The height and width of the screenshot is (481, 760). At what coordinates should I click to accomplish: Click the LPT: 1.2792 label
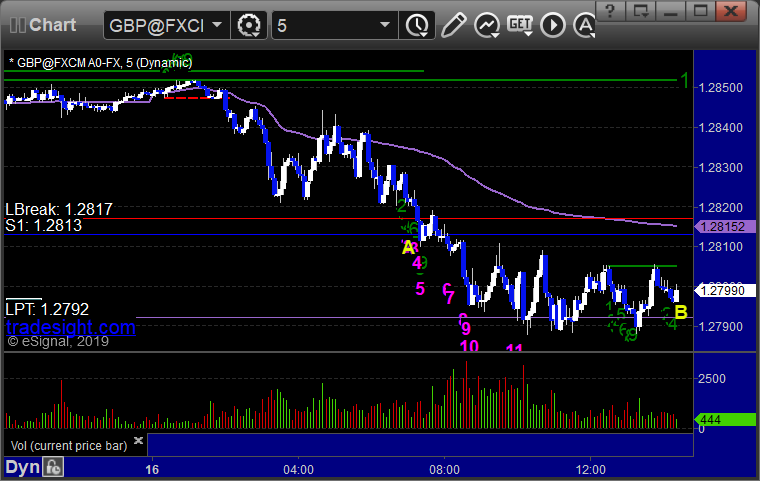coord(47,309)
